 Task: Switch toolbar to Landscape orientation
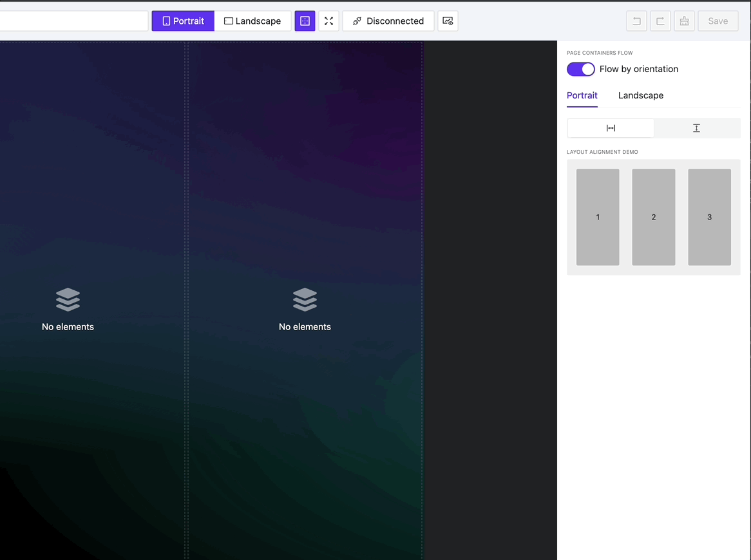tap(252, 21)
